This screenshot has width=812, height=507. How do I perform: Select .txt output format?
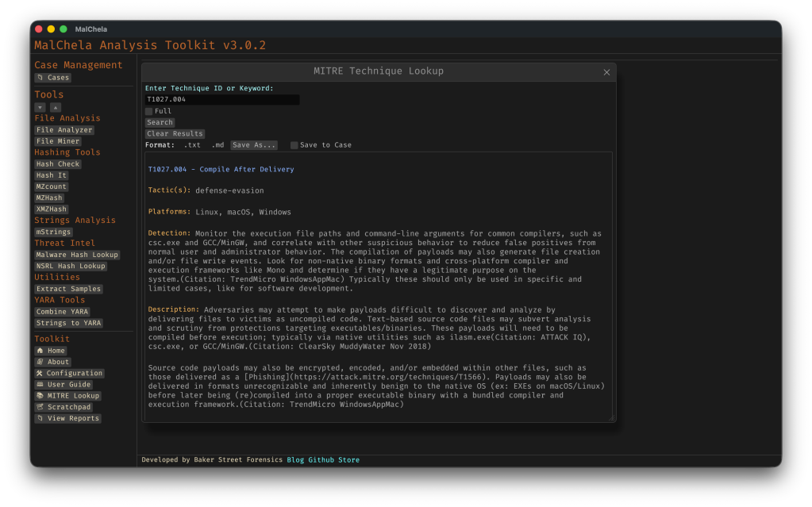[x=192, y=145]
